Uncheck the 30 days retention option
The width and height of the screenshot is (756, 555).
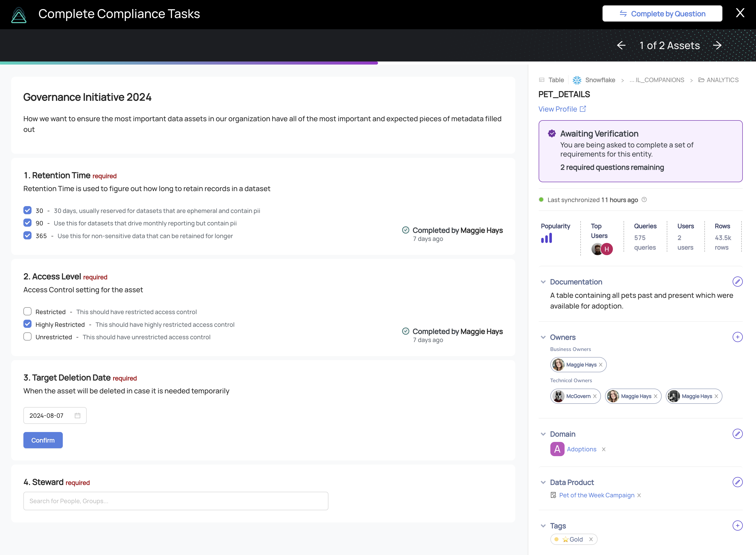(x=27, y=210)
